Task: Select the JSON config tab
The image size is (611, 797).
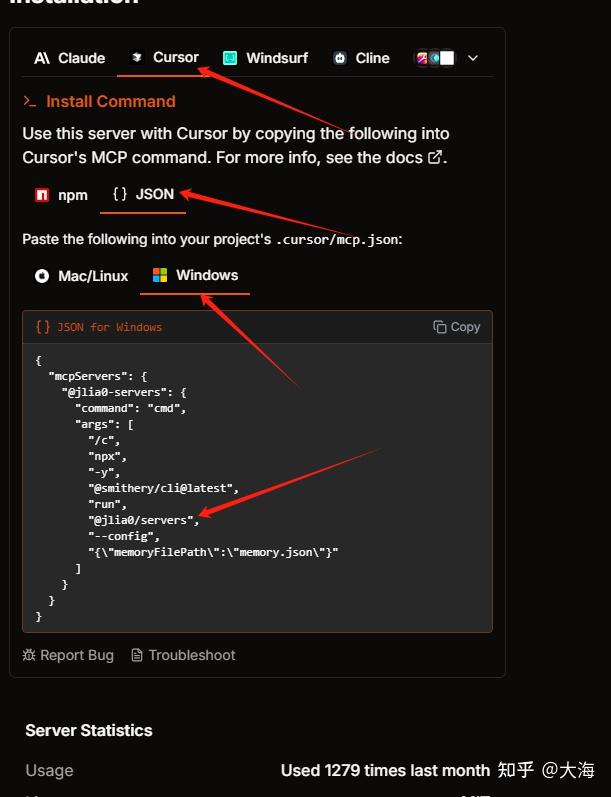Action: 143,194
